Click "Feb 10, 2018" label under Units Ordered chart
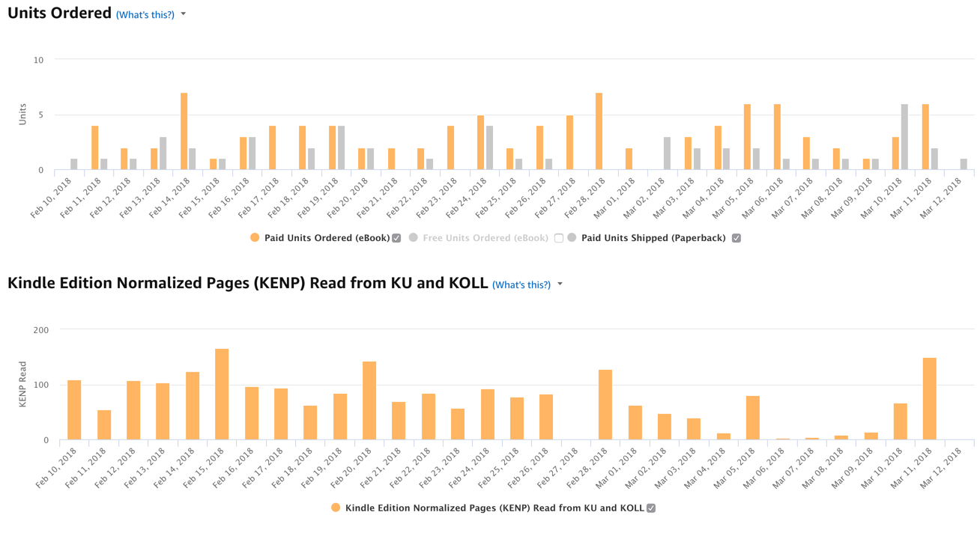The height and width of the screenshot is (533, 980). coord(52,198)
